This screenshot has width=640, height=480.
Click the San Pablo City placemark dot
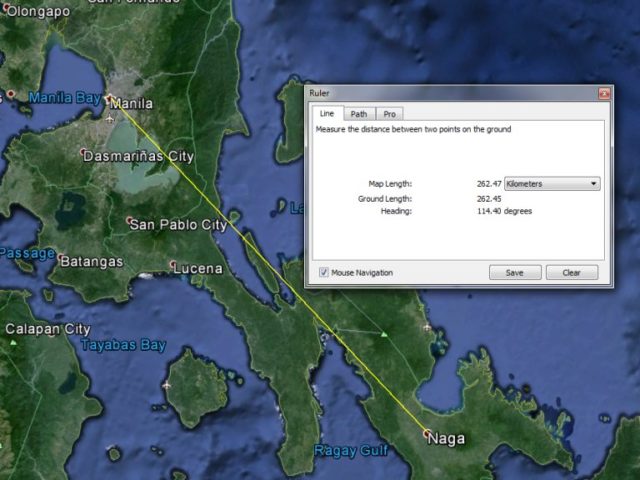tap(130, 221)
